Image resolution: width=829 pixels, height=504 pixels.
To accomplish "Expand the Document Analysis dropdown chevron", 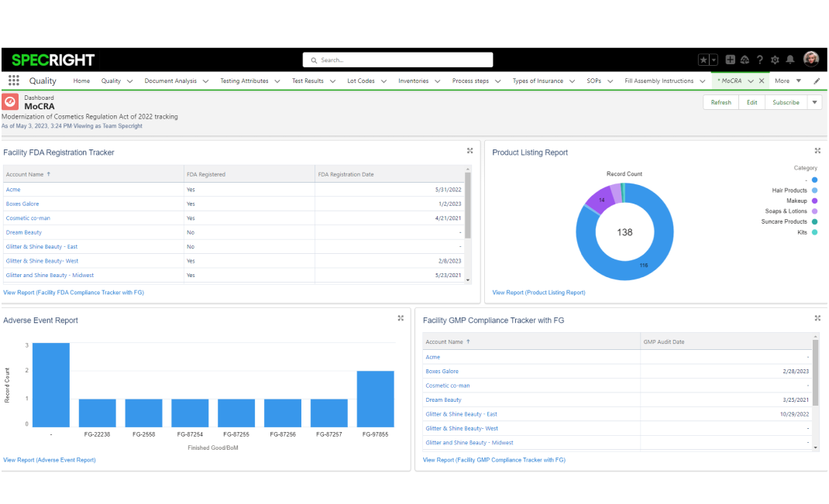I will pyautogui.click(x=205, y=81).
